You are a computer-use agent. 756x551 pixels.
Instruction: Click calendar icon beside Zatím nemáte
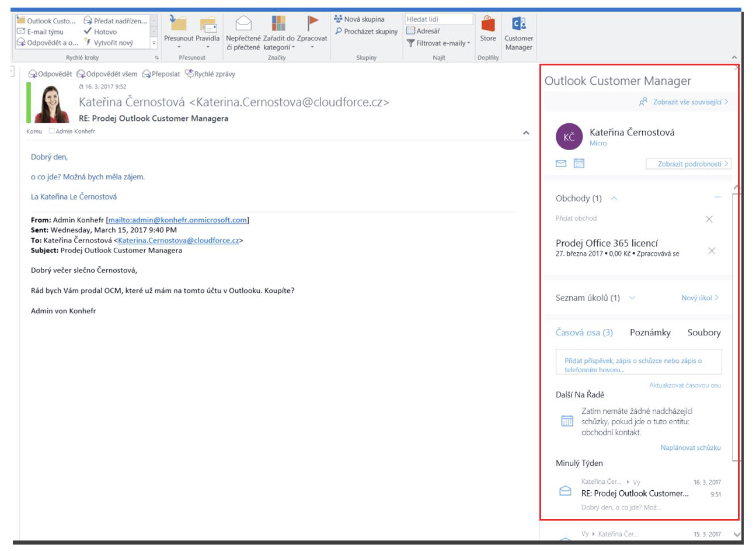point(567,421)
